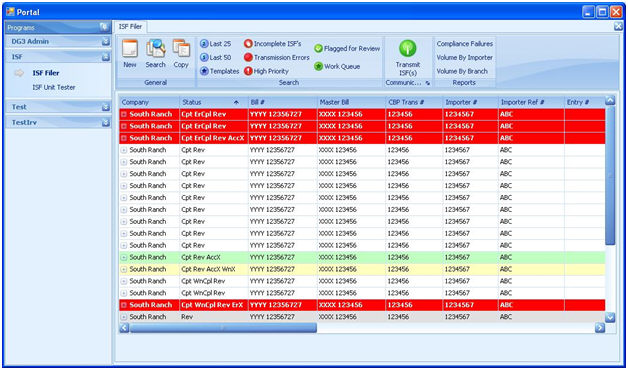Collapse the ISF sidebar section
628x370 pixels.
click(x=106, y=57)
